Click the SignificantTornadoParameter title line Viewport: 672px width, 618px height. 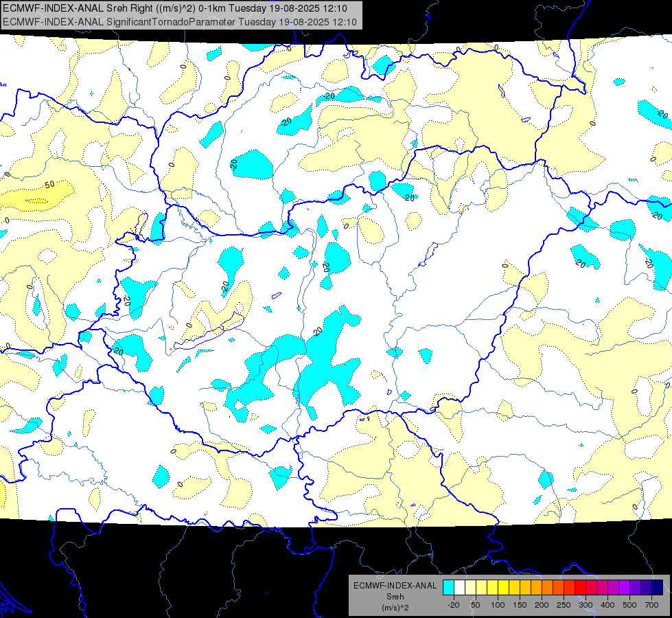pyautogui.click(x=180, y=22)
